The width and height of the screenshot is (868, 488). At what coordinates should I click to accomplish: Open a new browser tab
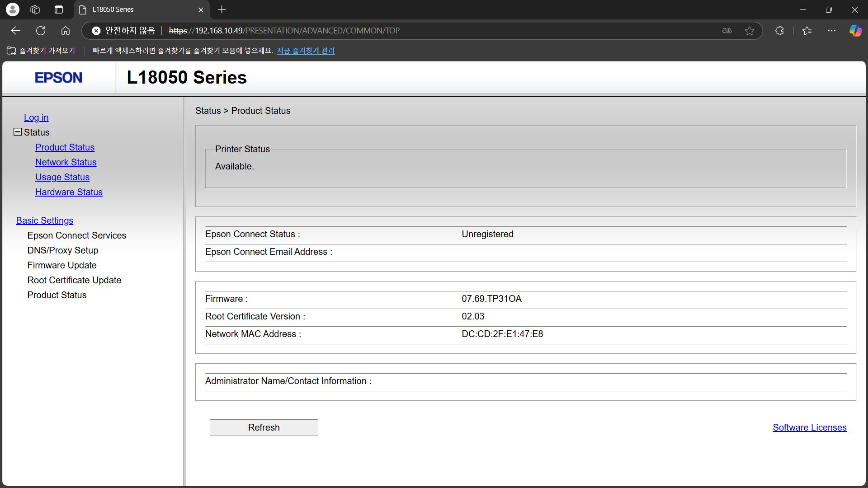click(x=222, y=9)
